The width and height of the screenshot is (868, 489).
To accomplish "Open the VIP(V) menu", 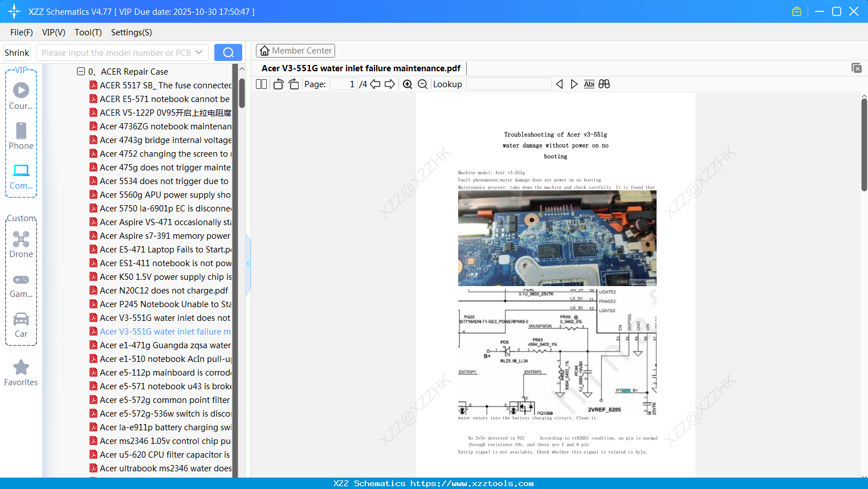I will pos(54,32).
